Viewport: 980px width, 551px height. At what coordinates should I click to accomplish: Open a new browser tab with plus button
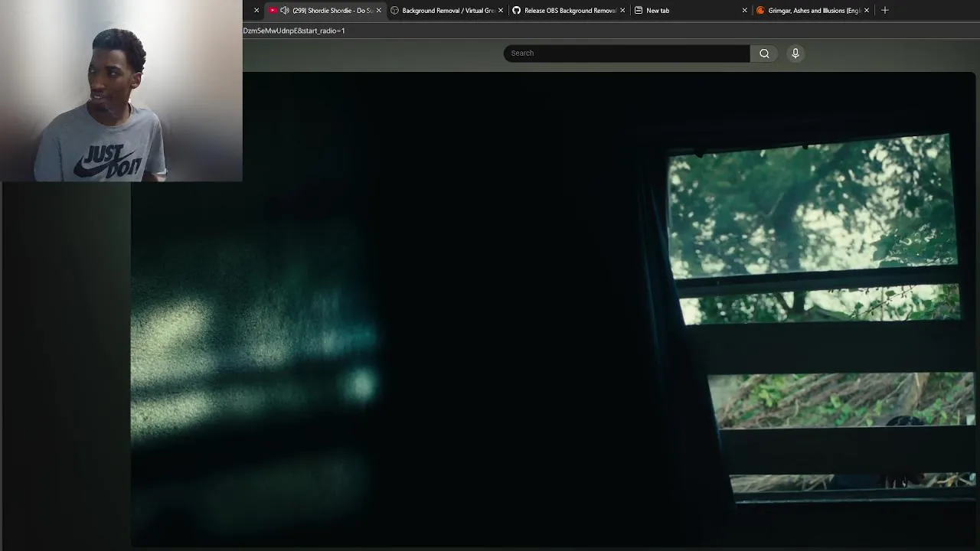pyautogui.click(x=885, y=10)
